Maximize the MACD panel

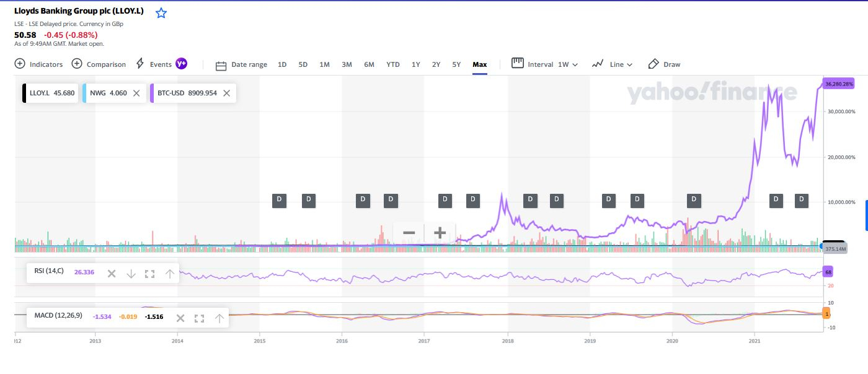pyautogui.click(x=199, y=318)
